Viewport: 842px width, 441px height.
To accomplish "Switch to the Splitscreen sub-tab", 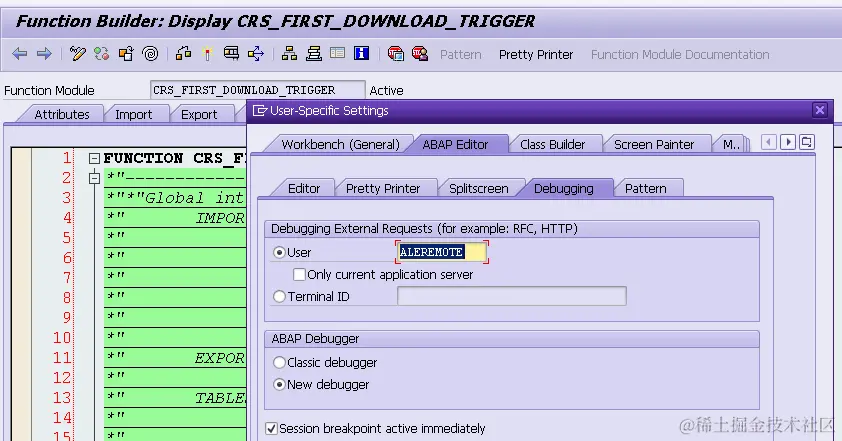I will click(478, 189).
